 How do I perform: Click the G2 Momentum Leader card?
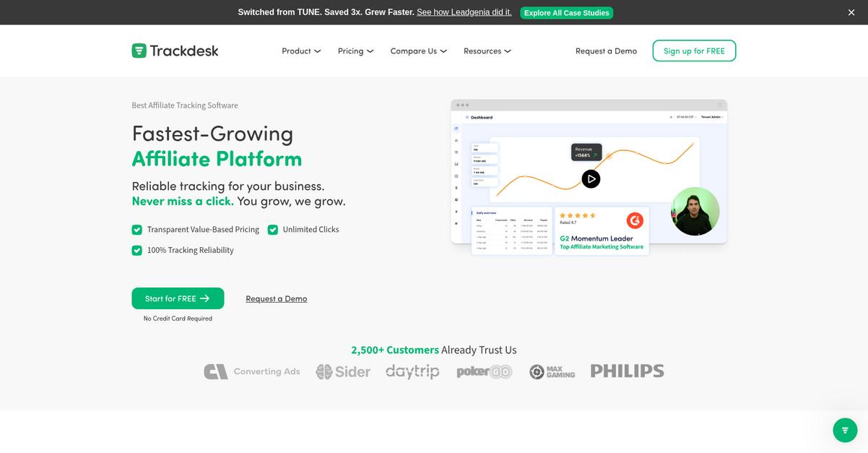coord(602,231)
